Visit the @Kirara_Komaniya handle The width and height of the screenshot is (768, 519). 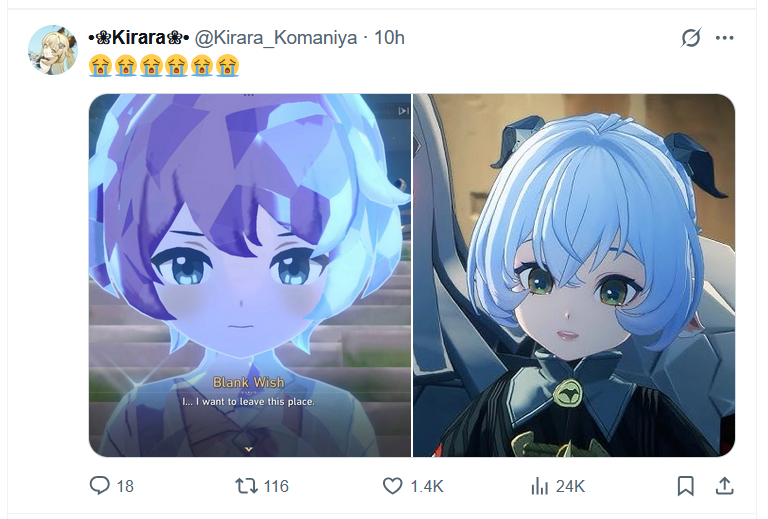coord(276,38)
